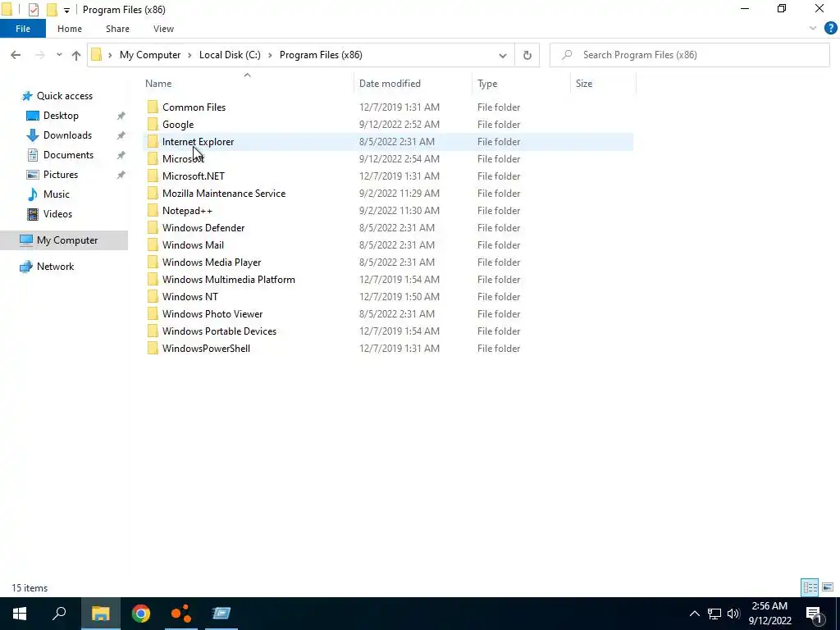The height and width of the screenshot is (630, 840).
Task: Select Network in the navigation pane
Action: [x=55, y=267]
